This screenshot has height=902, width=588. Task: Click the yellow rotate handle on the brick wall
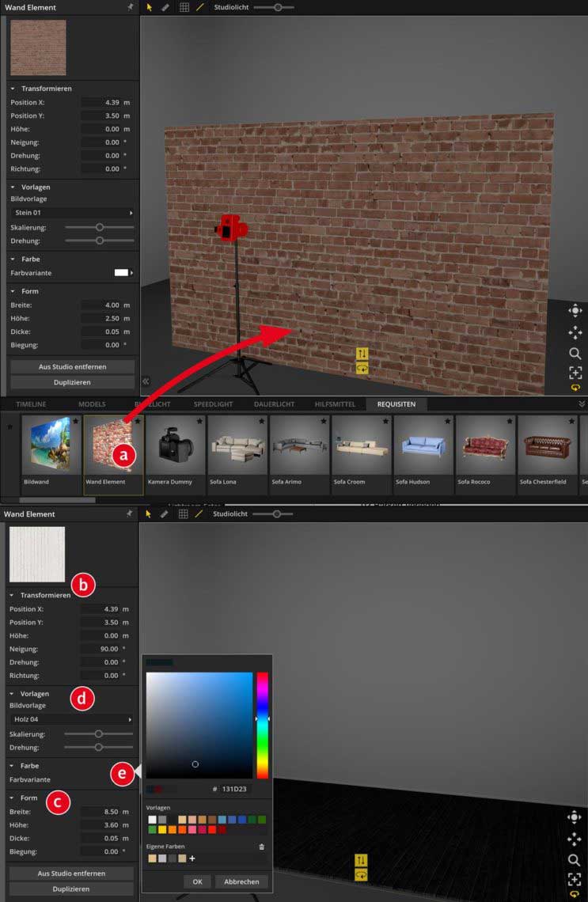pyautogui.click(x=362, y=368)
